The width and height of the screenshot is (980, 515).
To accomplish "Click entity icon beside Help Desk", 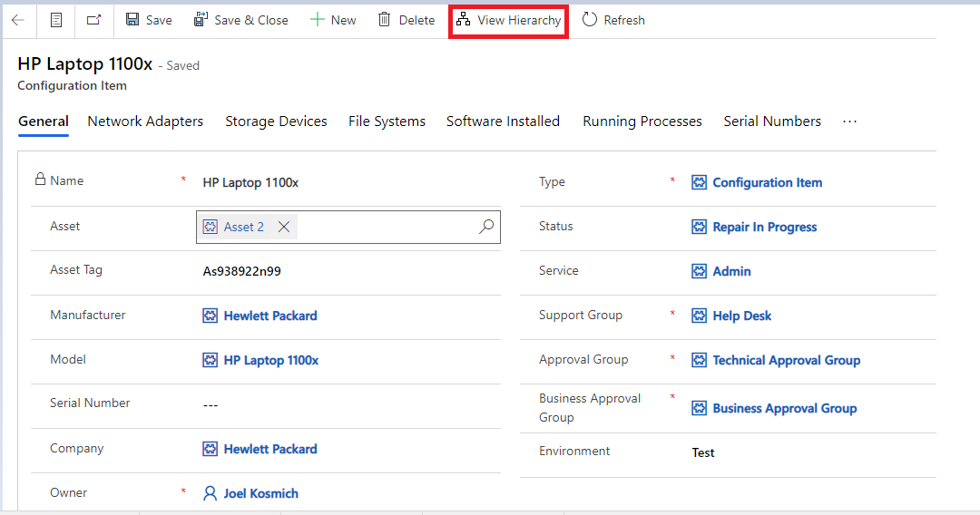I will 700,316.
